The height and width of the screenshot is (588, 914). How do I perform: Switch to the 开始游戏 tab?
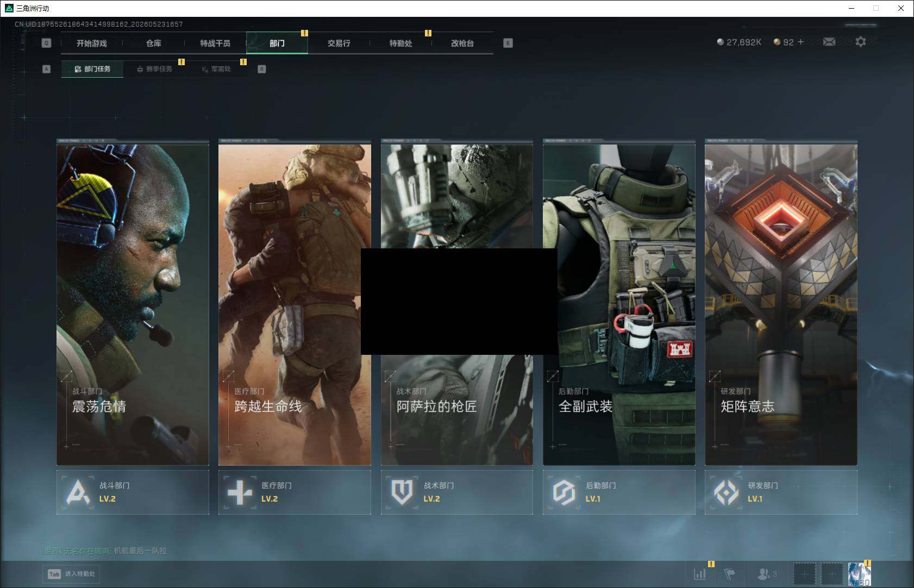tap(92, 43)
